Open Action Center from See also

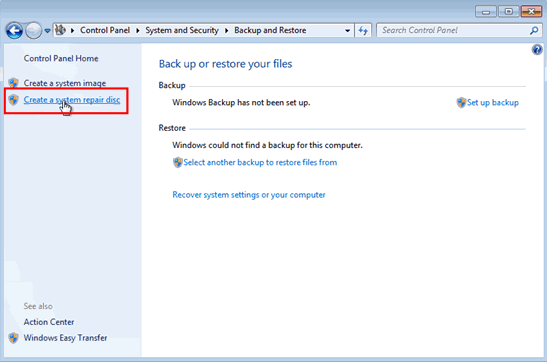49,322
